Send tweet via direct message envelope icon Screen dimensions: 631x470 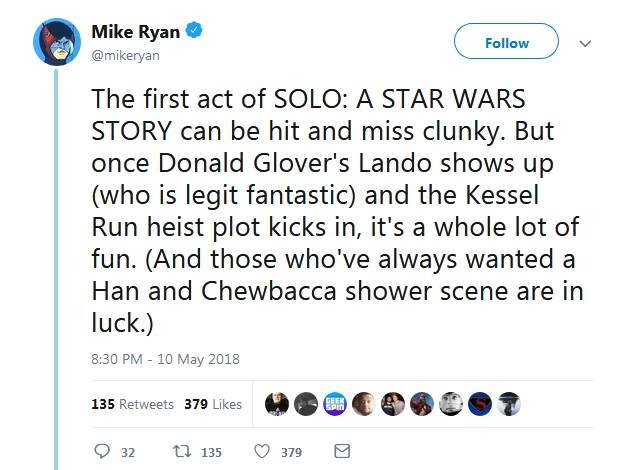pos(341,452)
